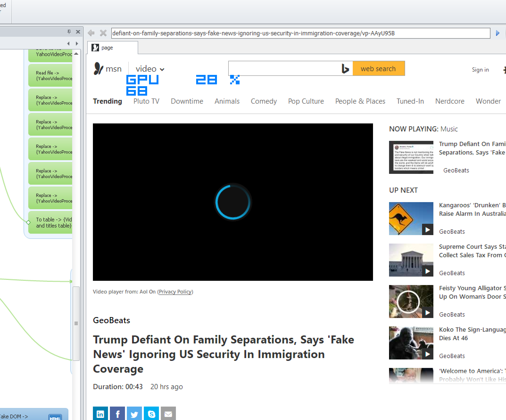Open the Pop Culture category tab
Viewport: 506px width, 420px height.
click(x=306, y=101)
